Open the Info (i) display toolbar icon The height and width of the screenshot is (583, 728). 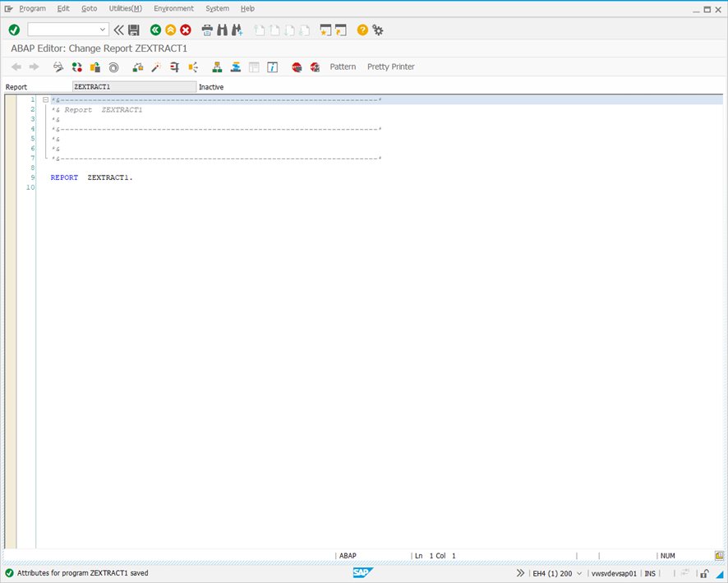tap(272, 67)
